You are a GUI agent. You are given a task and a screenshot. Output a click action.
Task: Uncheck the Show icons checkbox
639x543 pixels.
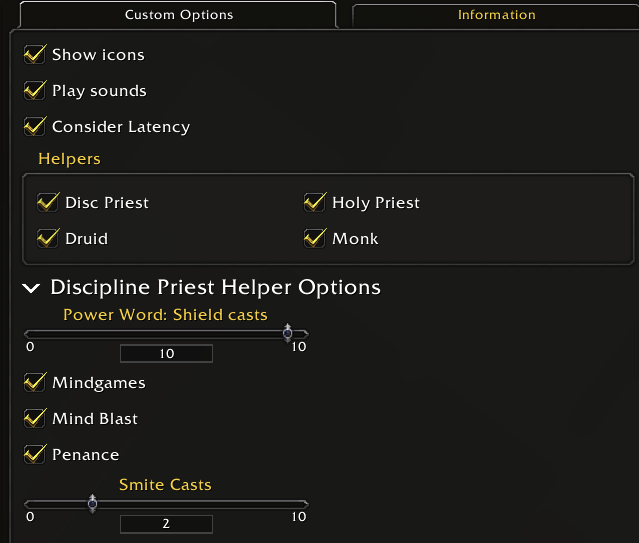coord(35,55)
